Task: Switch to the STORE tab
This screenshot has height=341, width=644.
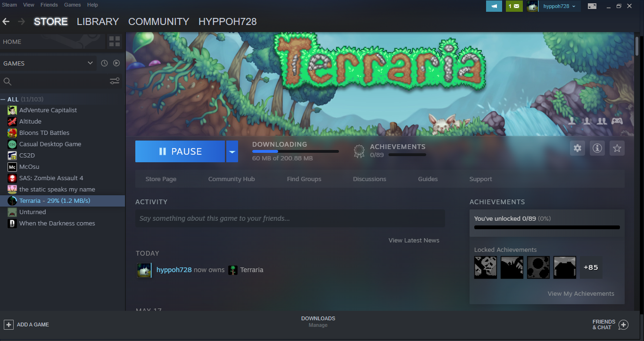Action: coord(51,22)
